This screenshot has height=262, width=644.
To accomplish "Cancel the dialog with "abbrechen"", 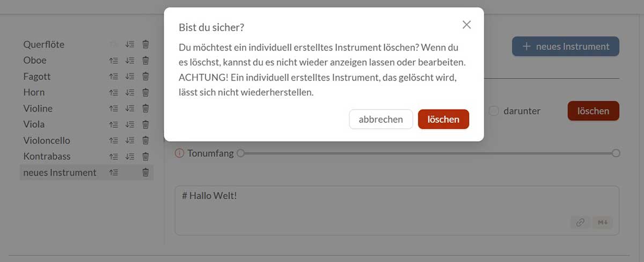I will click(380, 119).
